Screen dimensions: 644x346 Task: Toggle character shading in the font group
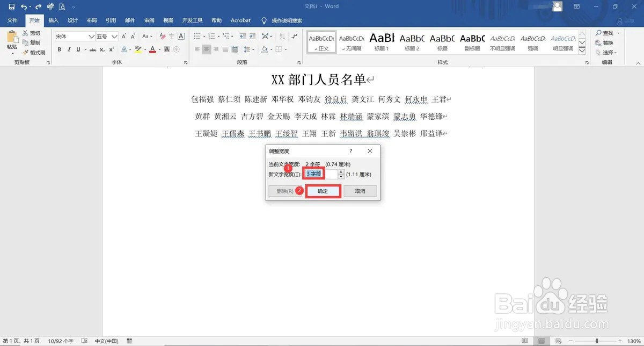[x=166, y=49]
